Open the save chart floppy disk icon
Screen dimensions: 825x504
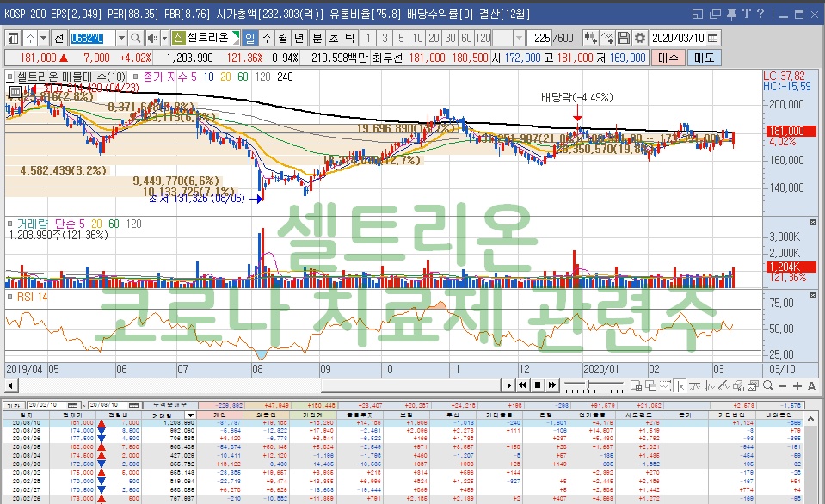click(624, 38)
